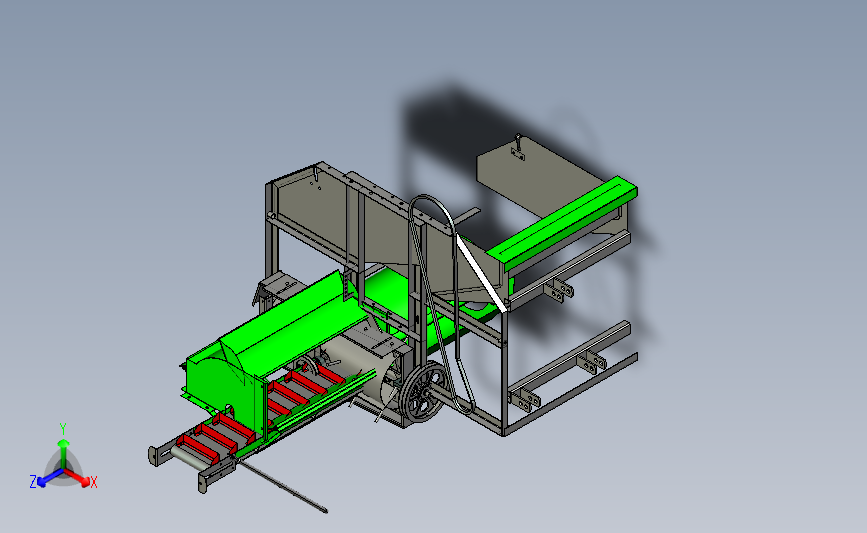The image size is (867, 533).
Task: Select the long green flat beam on top
Action: [x=562, y=223]
